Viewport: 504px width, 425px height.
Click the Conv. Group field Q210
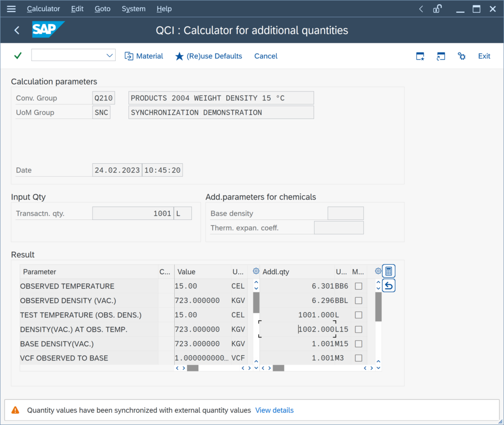point(103,98)
